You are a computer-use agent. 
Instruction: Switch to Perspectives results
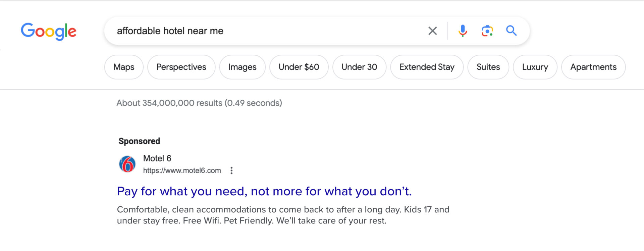click(181, 67)
